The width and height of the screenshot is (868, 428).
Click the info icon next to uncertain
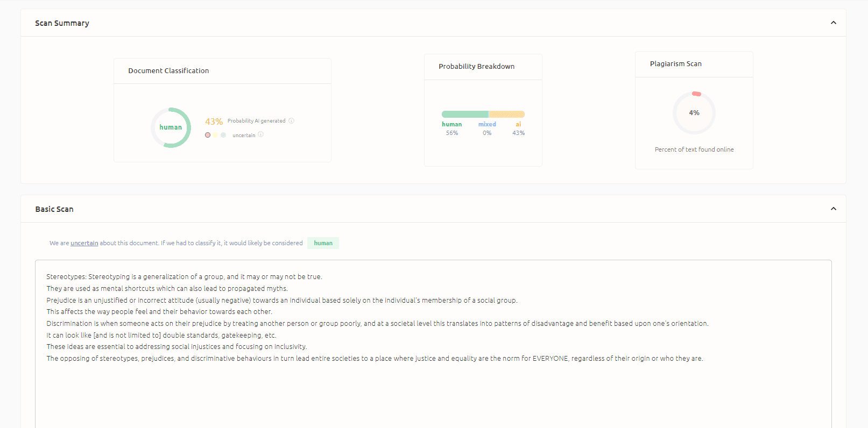[x=261, y=134]
